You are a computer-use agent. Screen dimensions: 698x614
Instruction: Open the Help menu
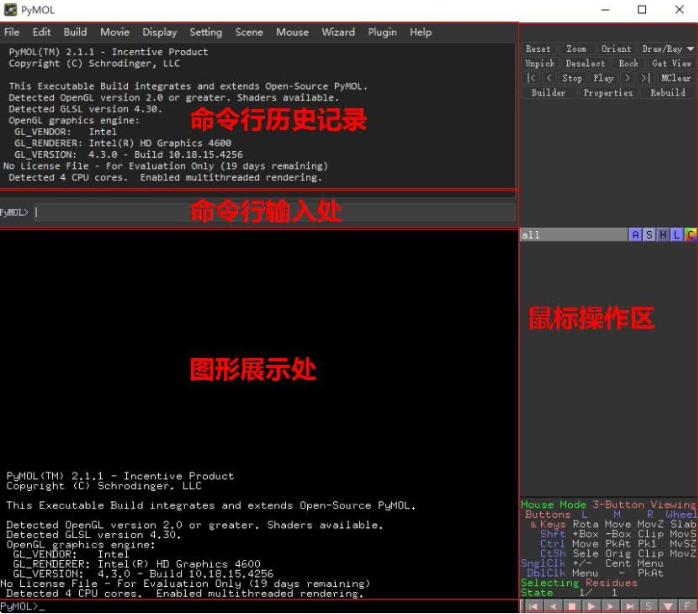[421, 32]
